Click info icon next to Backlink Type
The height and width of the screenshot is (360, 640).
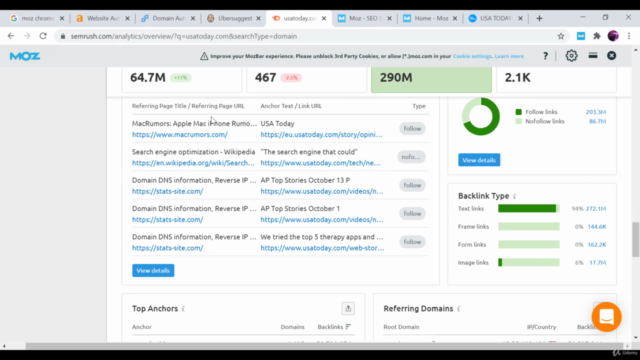tap(515, 196)
